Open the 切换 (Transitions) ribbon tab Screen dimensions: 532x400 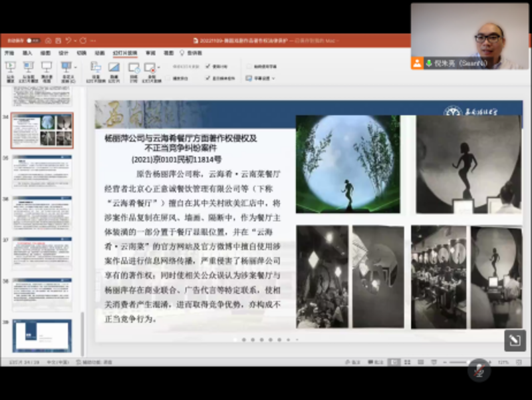pos(81,53)
